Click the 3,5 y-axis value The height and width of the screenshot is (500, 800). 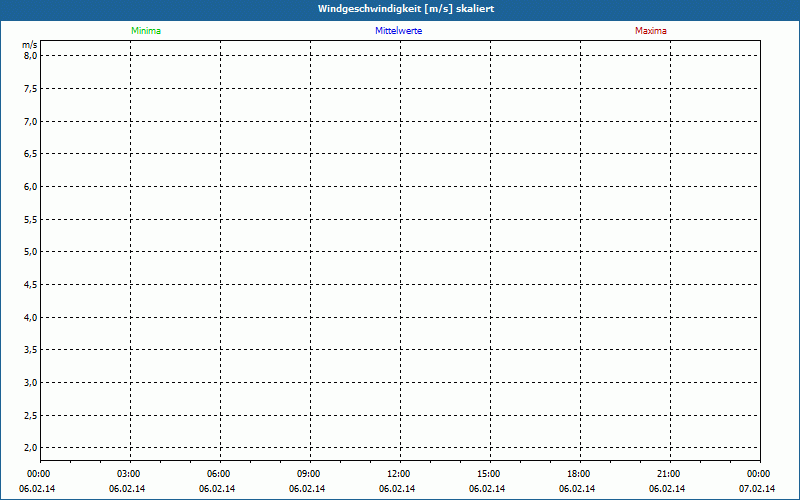31,349
